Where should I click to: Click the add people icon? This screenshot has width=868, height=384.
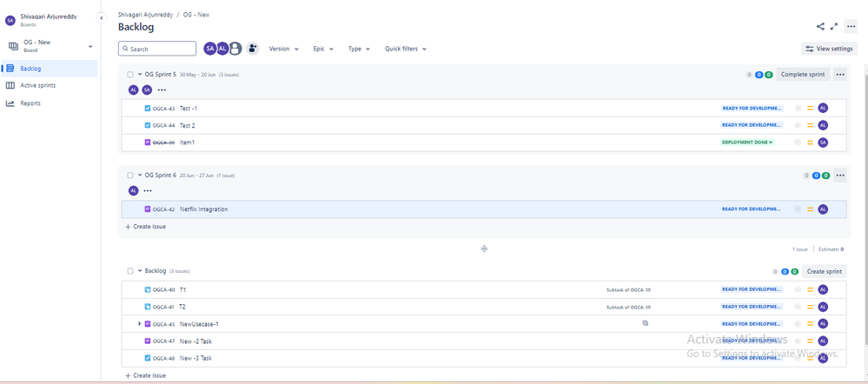pyautogui.click(x=253, y=49)
